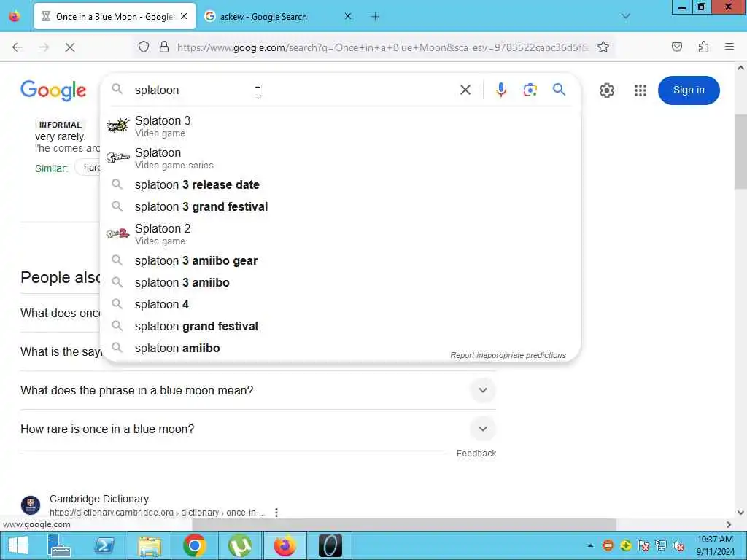The width and height of the screenshot is (747, 560).
Task: Close the 'askew - Google Search' tab
Action: tap(348, 16)
